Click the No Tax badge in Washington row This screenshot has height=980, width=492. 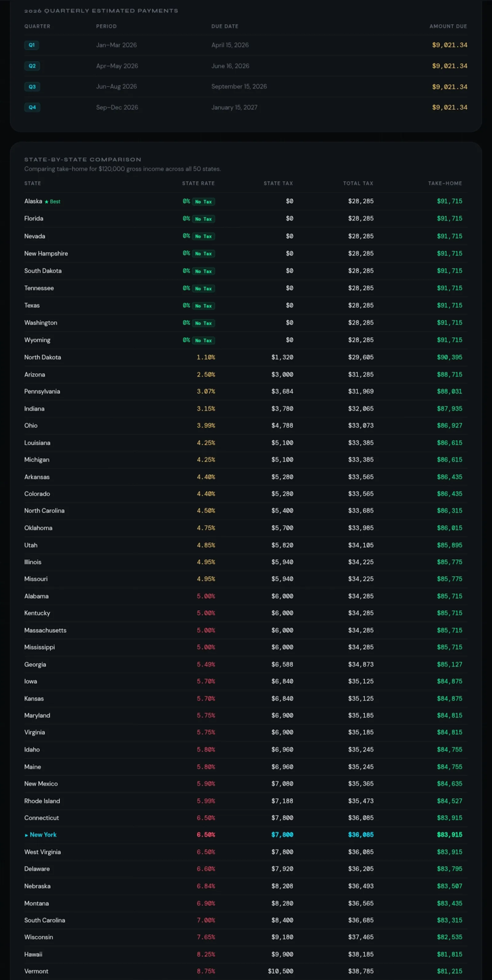203,323
